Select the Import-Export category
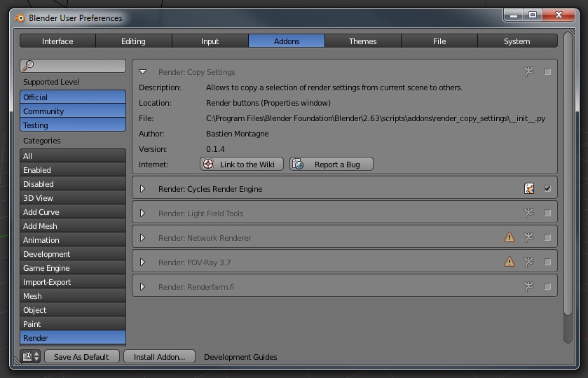Image resolution: width=588 pixels, height=378 pixels. tap(73, 281)
